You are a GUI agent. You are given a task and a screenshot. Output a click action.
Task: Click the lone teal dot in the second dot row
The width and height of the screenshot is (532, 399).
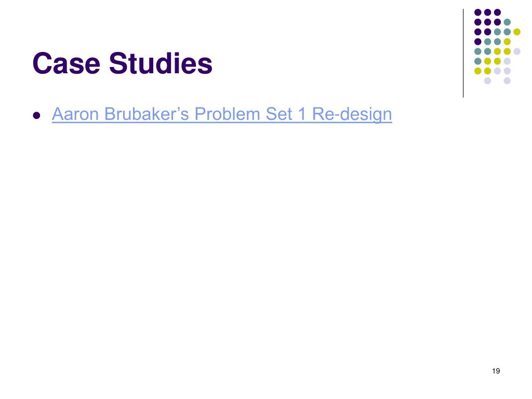click(507, 22)
